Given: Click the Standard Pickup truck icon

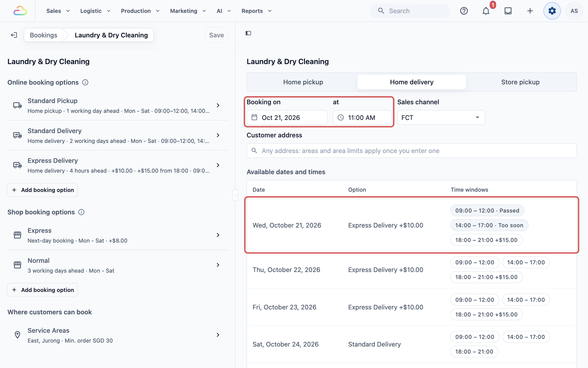Looking at the screenshot, I should coord(17,105).
